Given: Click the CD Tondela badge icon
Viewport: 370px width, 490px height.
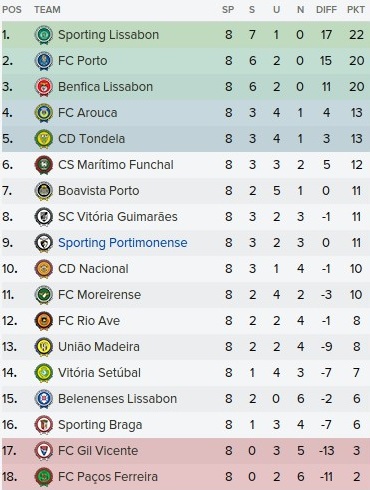Looking at the screenshot, I should pyautogui.click(x=44, y=139).
